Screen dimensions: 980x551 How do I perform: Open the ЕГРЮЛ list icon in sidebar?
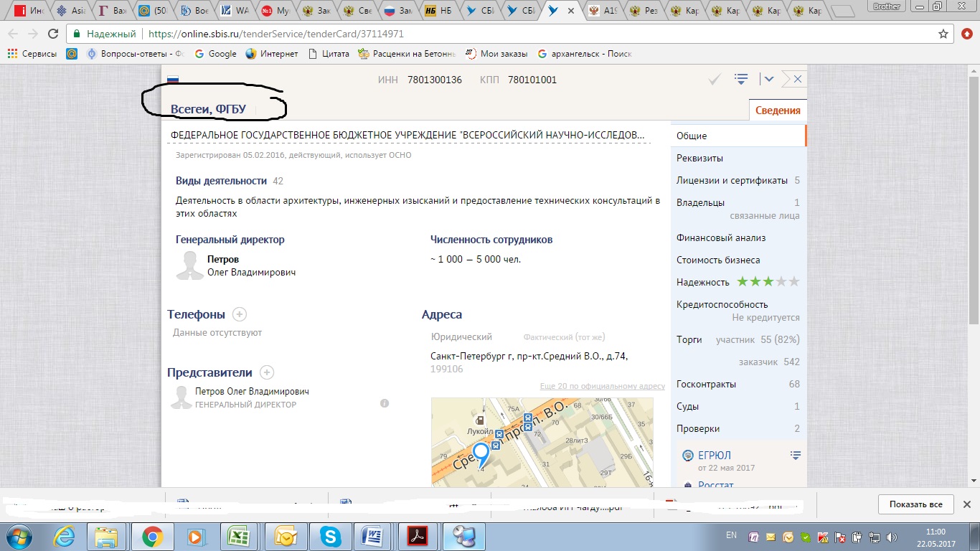click(x=795, y=455)
